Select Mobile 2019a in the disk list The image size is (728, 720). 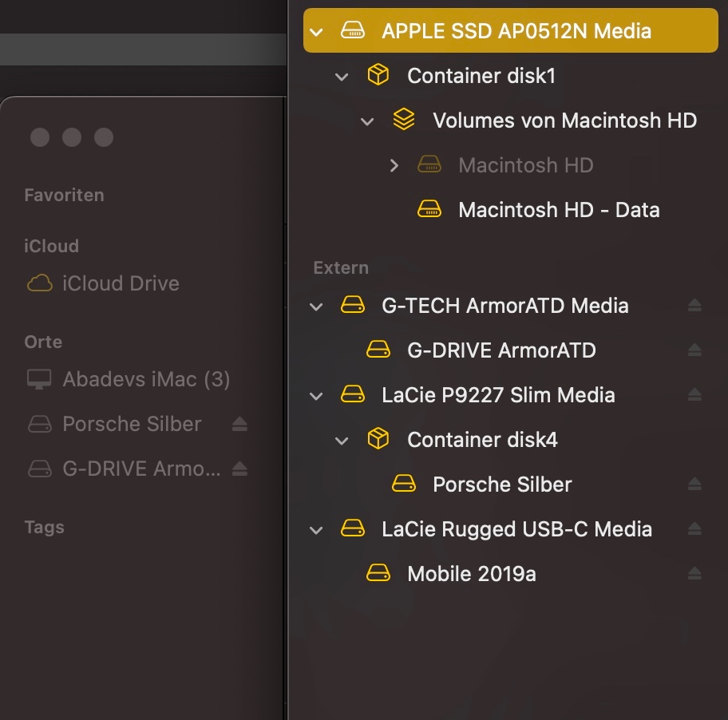pos(471,574)
